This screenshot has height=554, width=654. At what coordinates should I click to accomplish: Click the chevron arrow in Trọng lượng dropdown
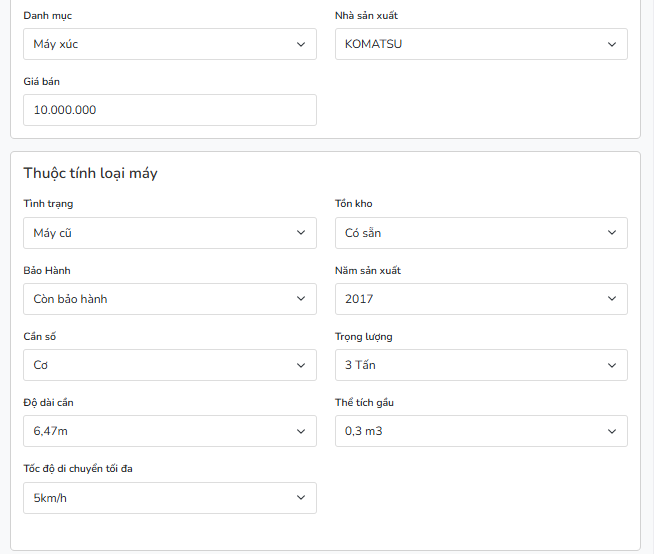coord(612,365)
